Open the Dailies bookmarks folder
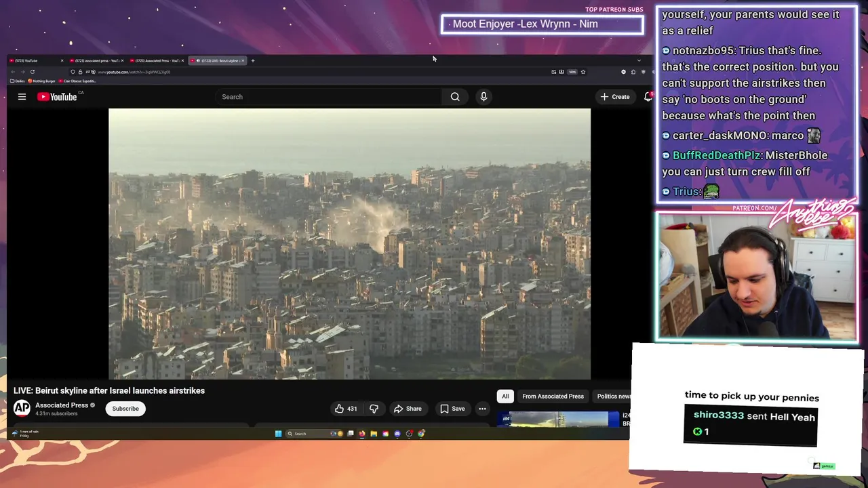Viewport: 868px width, 488px height. 18,81
